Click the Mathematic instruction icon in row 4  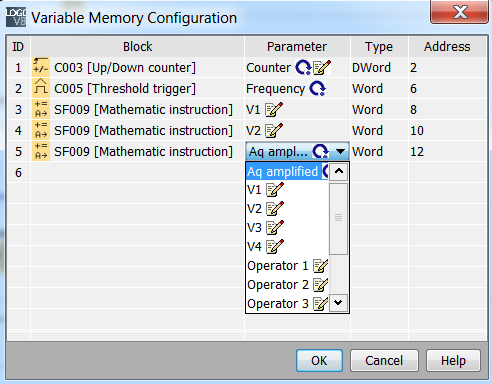(x=41, y=130)
